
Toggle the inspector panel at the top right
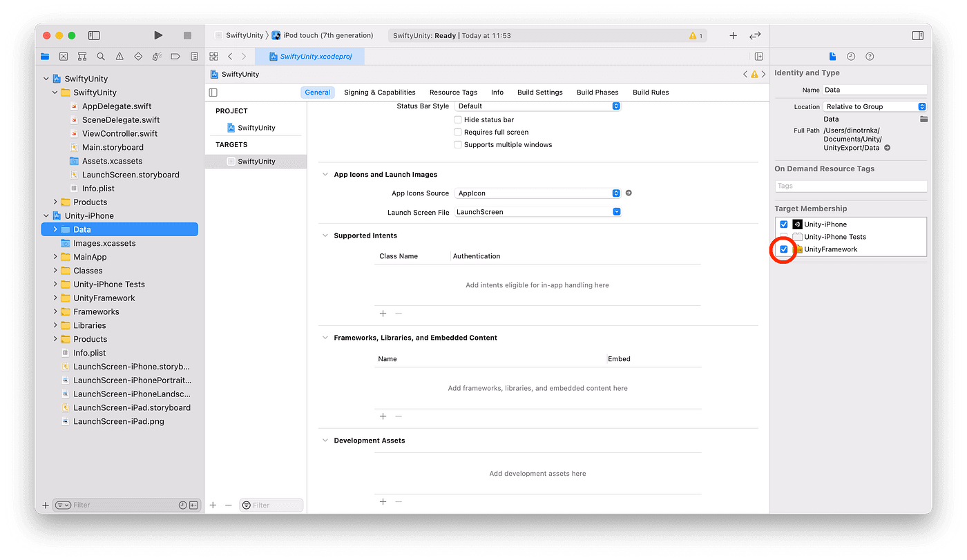pos(917,35)
